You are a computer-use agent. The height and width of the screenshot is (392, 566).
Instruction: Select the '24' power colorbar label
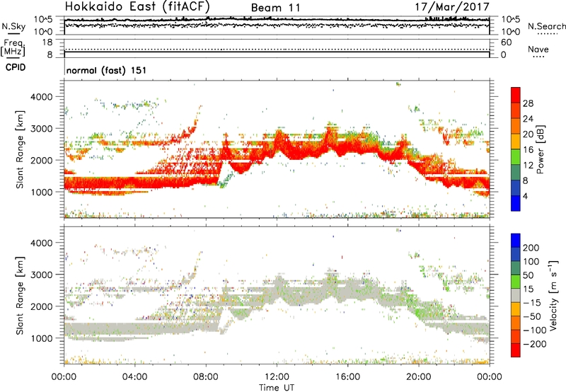(x=528, y=119)
